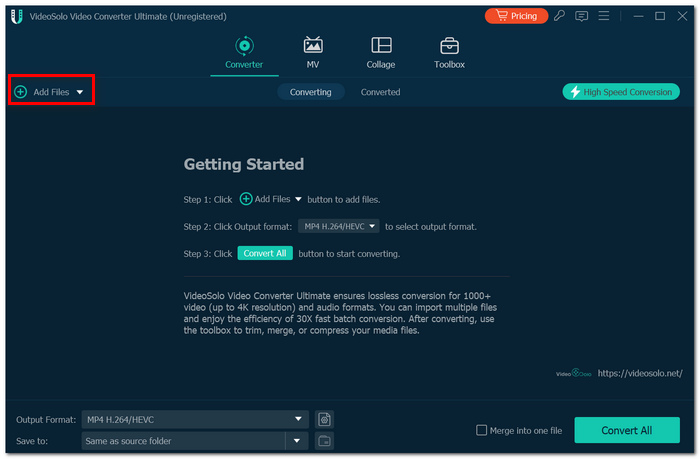Open the Toolbox tab
This screenshot has width=700, height=459.
(449, 53)
